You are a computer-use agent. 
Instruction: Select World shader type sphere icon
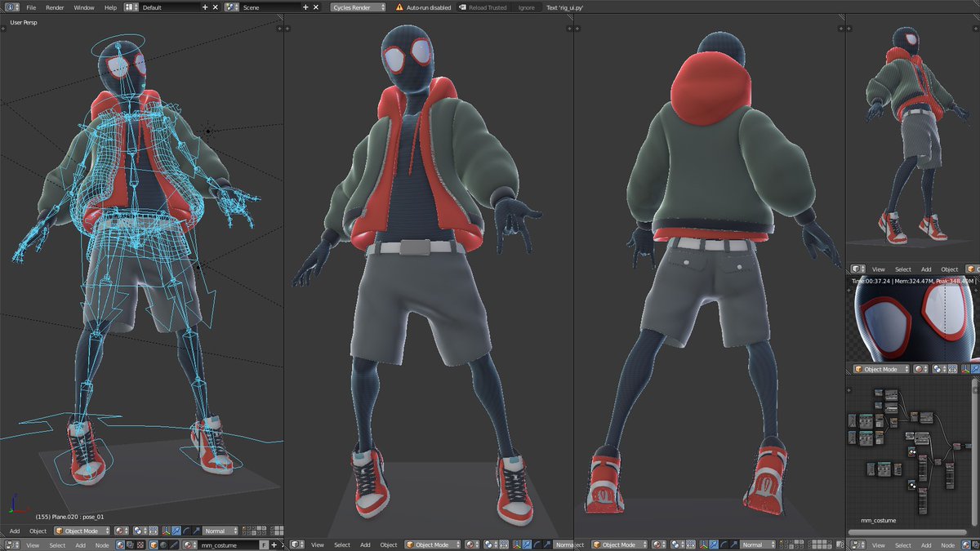point(163,545)
